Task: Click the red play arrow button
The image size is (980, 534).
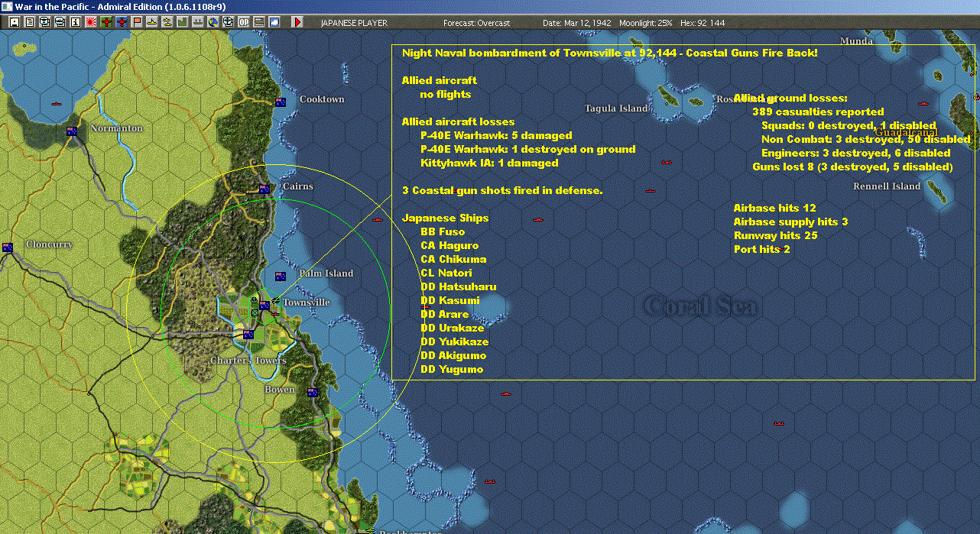Action: coord(297,22)
